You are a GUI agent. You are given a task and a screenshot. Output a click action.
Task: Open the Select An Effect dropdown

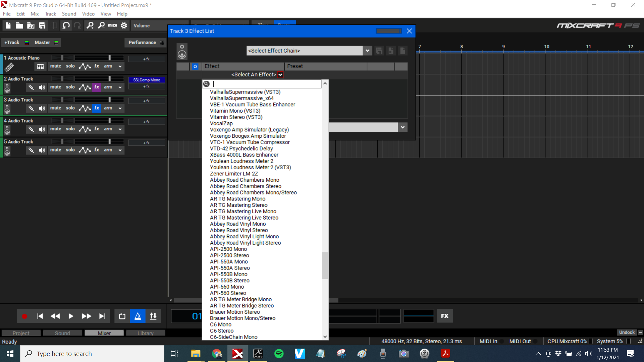click(x=280, y=74)
